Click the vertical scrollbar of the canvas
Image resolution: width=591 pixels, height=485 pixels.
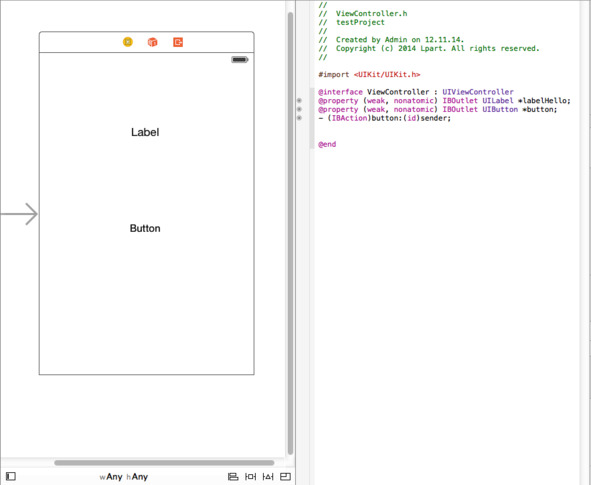pos(290,234)
